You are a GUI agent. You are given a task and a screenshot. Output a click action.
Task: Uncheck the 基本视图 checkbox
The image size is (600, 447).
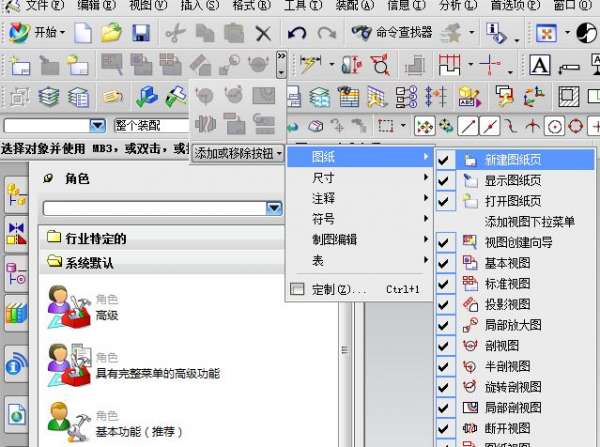(x=445, y=263)
